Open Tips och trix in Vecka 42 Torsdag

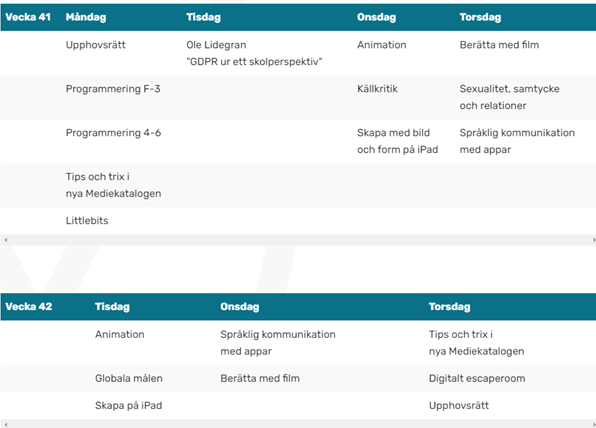click(x=476, y=343)
